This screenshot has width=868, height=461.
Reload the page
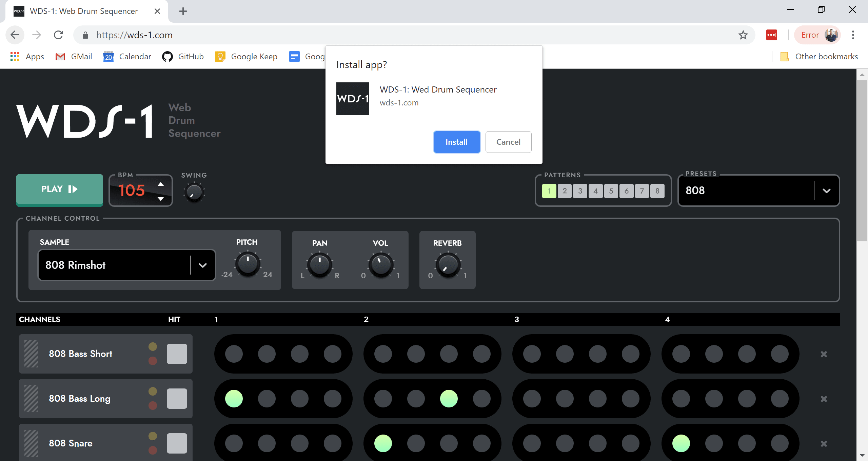tap(58, 35)
